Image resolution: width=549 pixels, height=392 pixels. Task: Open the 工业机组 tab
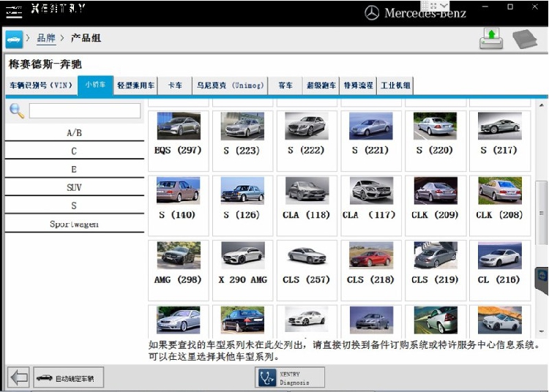click(x=395, y=86)
